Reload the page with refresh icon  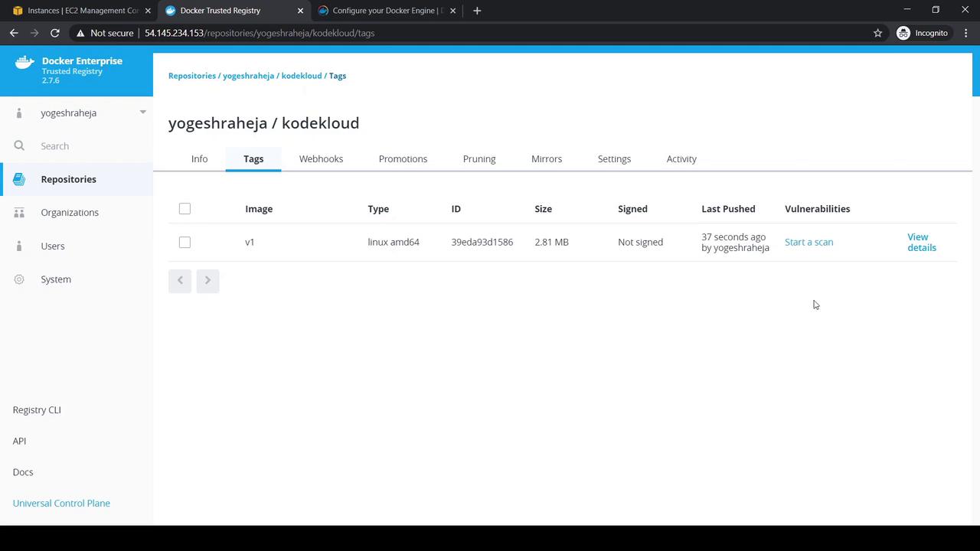[x=55, y=33]
